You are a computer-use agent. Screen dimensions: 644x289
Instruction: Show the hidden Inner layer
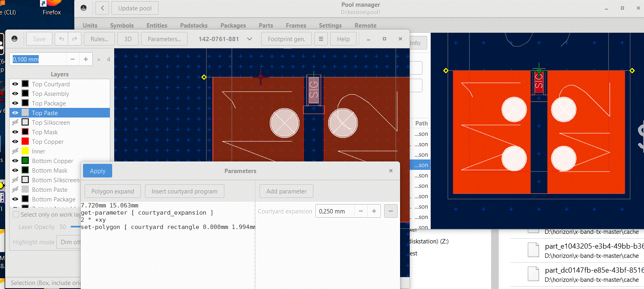click(x=15, y=151)
